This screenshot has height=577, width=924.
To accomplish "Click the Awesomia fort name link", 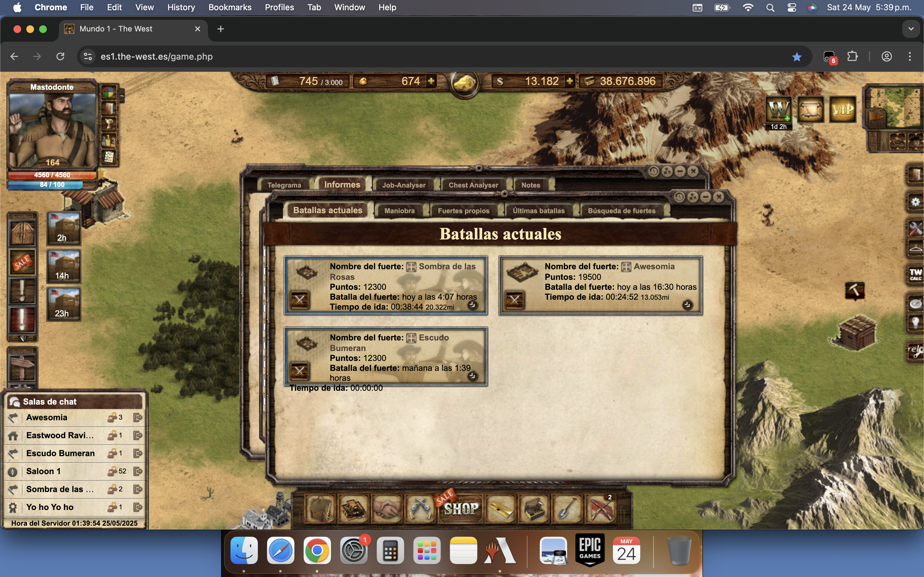I will pyautogui.click(x=654, y=266).
